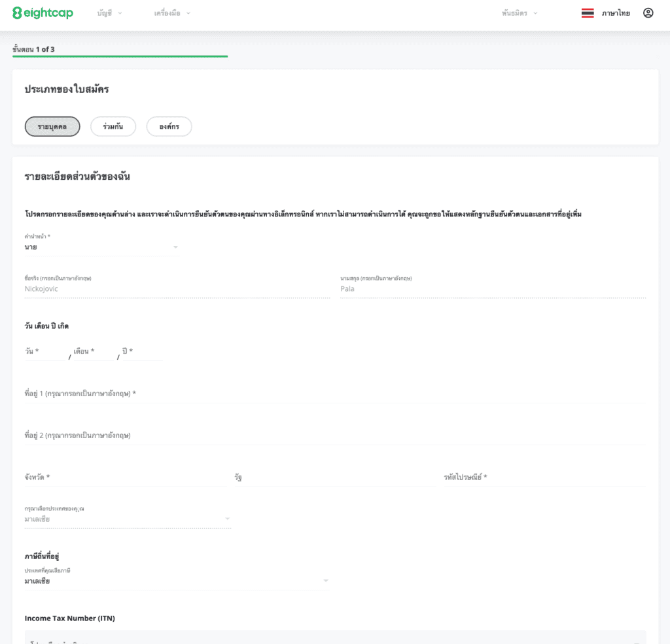Click the chevron next to บัญชี
This screenshot has width=670, height=644.
coord(120,13)
